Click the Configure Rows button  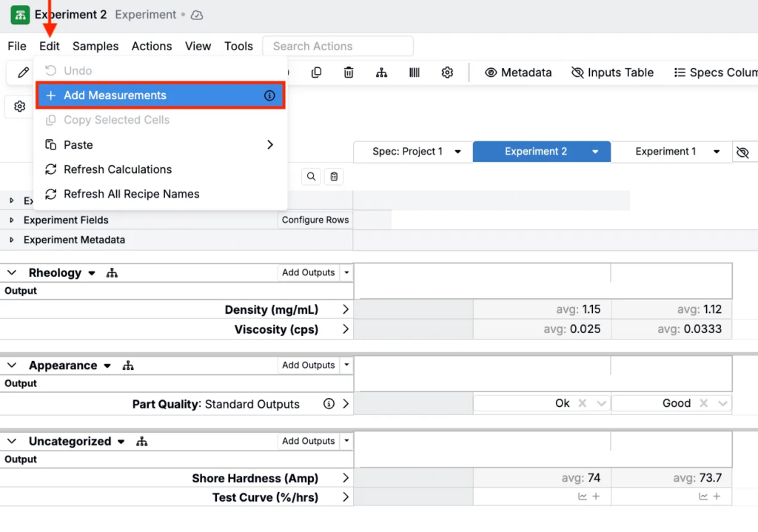(315, 220)
